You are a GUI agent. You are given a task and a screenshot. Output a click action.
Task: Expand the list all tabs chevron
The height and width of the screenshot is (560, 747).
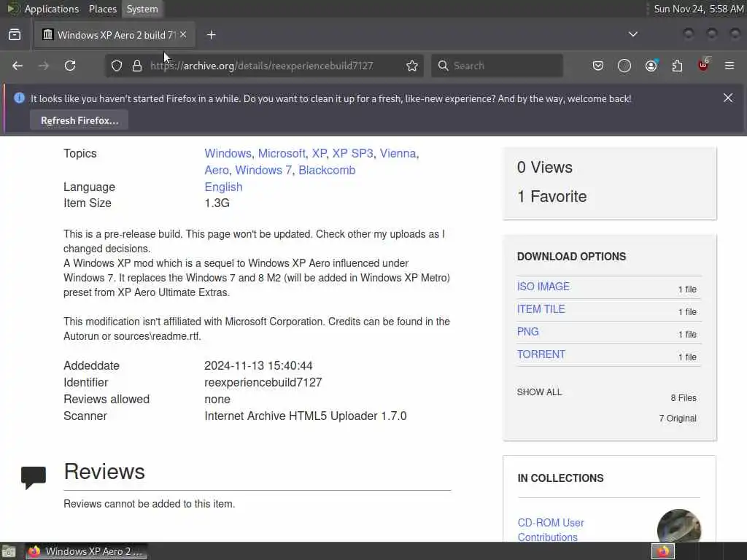click(x=632, y=34)
